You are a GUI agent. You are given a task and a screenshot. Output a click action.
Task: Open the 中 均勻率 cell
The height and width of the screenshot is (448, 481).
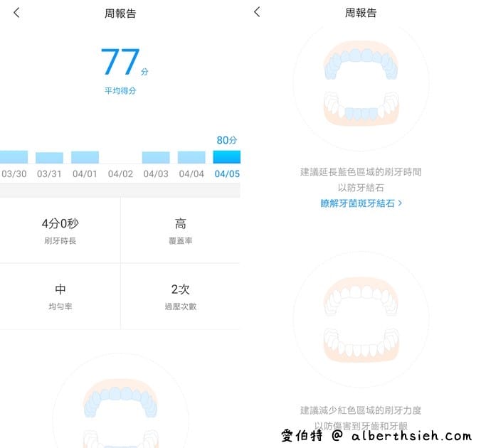tap(60, 297)
